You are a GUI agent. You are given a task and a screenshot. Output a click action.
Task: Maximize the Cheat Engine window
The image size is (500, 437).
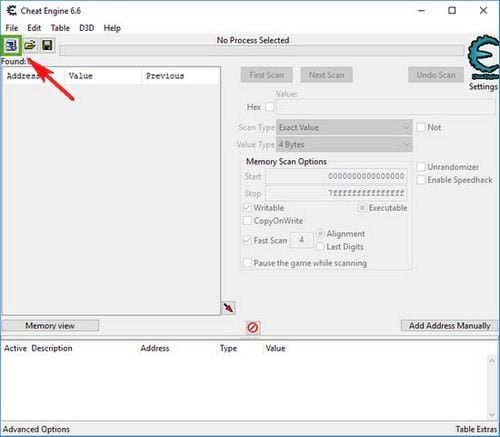pyautogui.click(x=452, y=11)
